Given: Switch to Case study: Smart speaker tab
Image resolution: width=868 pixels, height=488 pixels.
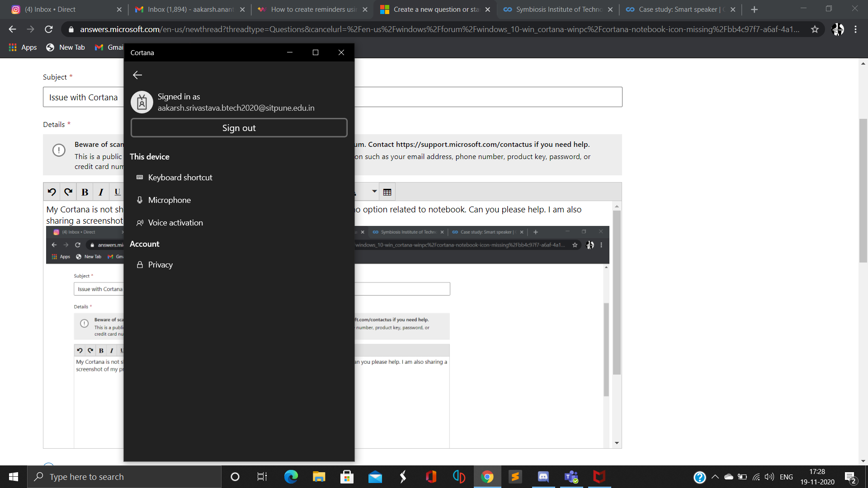Looking at the screenshot, I should 681,9.
